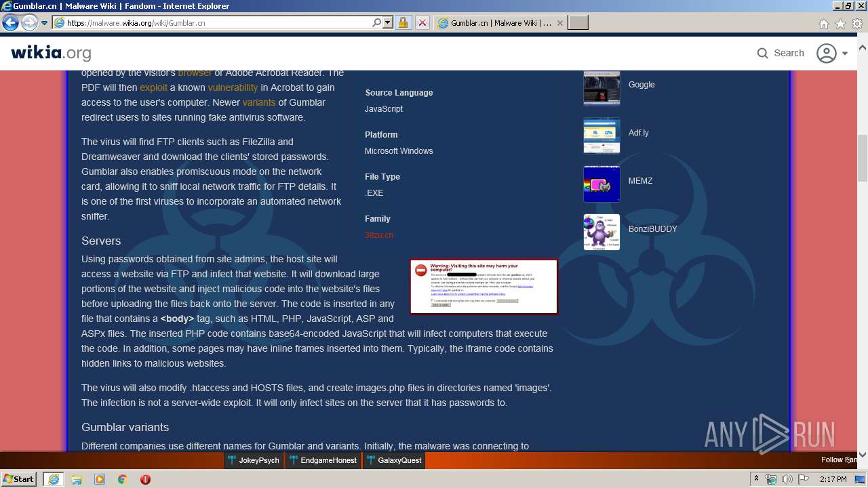Click the volume speaker tray icon
The height and width of the screenshot is (488, 868).
(787, 479)
